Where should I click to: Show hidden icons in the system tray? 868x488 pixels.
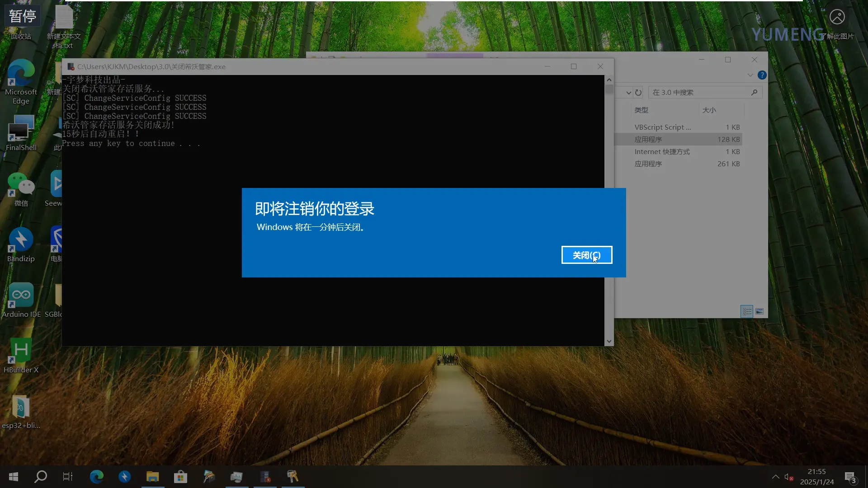click(x=775, y=477)
